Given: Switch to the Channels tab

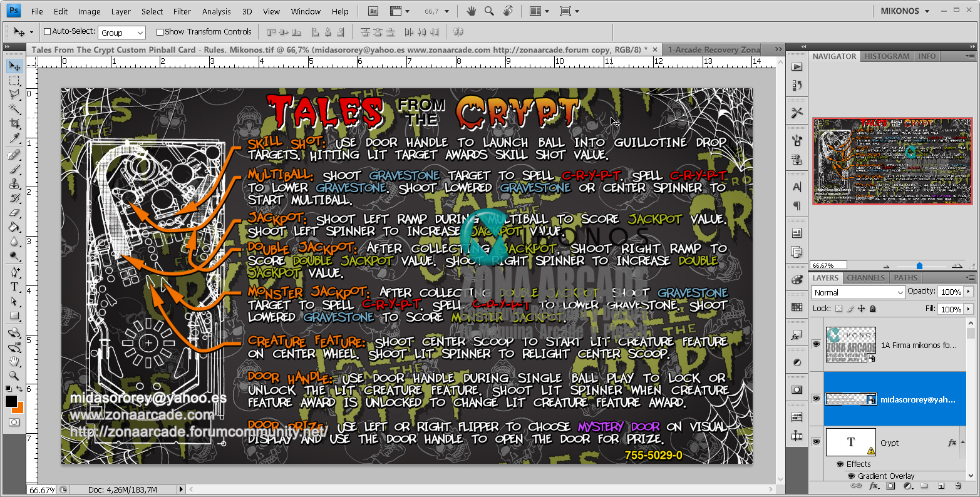Looking at the screenshot, I should point(865,278).
